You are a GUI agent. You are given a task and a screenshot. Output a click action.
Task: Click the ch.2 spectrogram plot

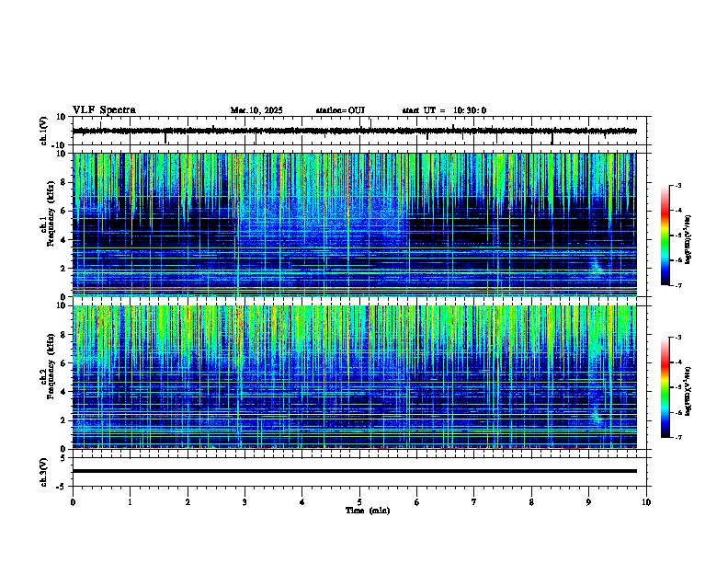pyautogui.click(x=355, y=377)
